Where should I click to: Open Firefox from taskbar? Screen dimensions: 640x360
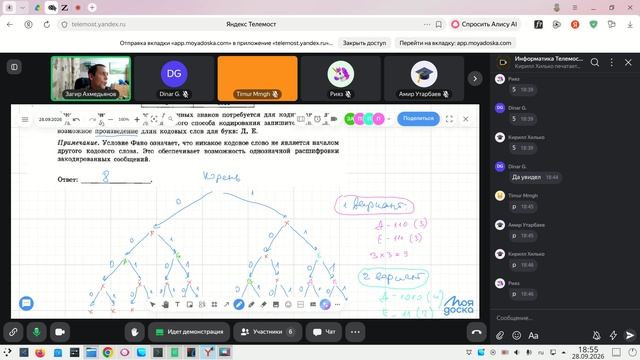[40, 352]
